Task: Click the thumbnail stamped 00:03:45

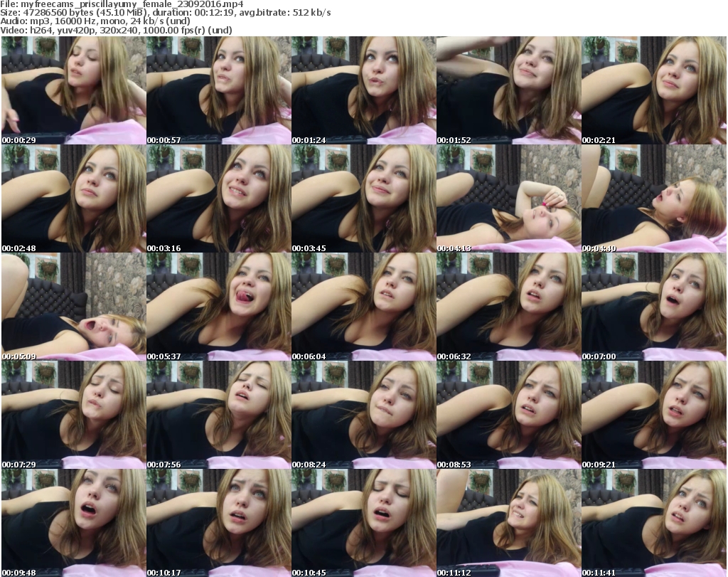Action: 363,198
